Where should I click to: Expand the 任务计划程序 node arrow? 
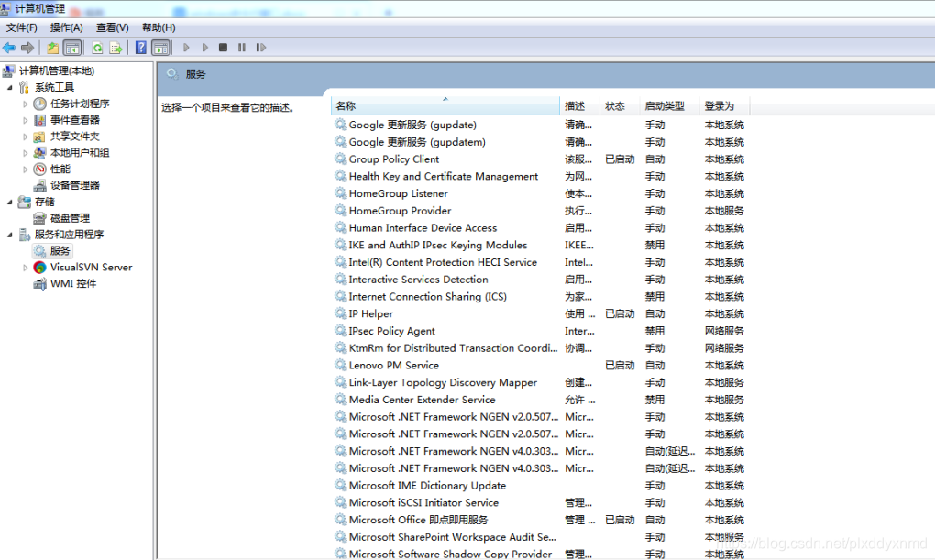[25, 104]
